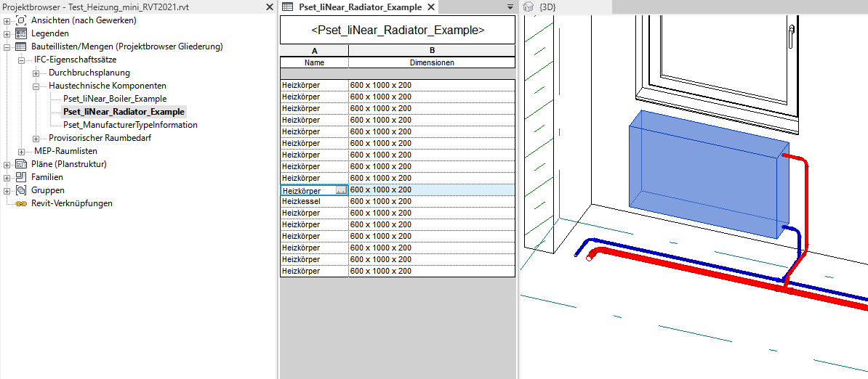Expand the Provisorischer Raumbedarf node

coord(36,138)
